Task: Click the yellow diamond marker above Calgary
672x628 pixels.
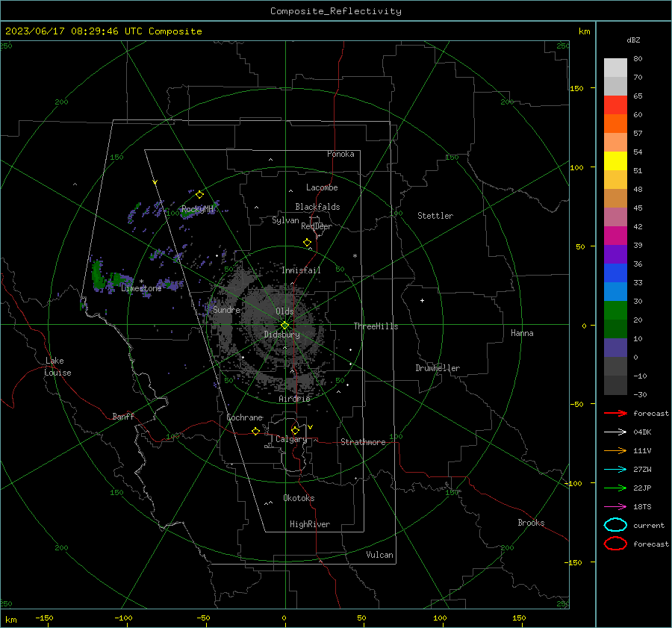Action: coord(295,430)
